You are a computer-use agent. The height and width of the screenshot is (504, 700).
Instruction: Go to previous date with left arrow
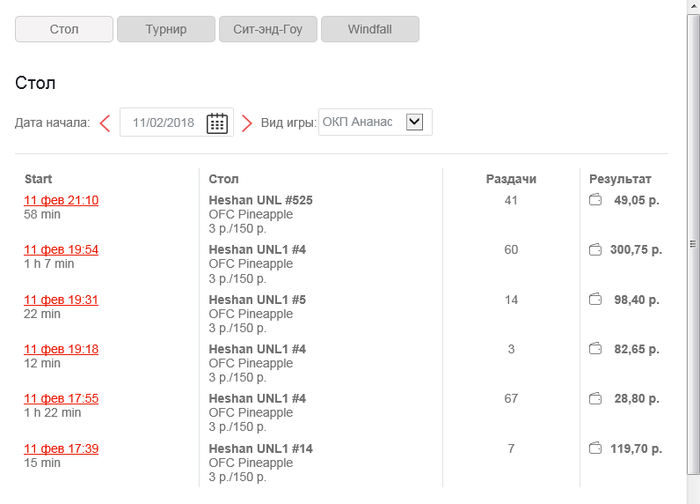click(105, 123)
